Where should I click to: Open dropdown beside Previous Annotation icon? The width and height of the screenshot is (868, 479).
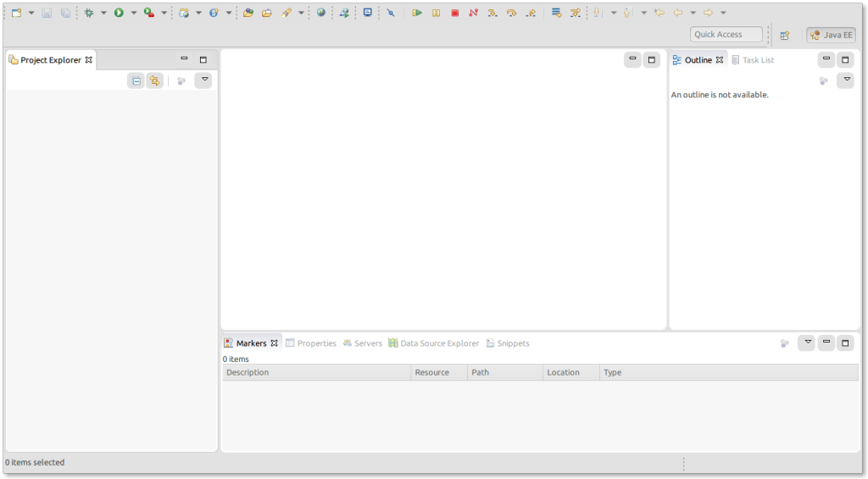click(644, 13)
